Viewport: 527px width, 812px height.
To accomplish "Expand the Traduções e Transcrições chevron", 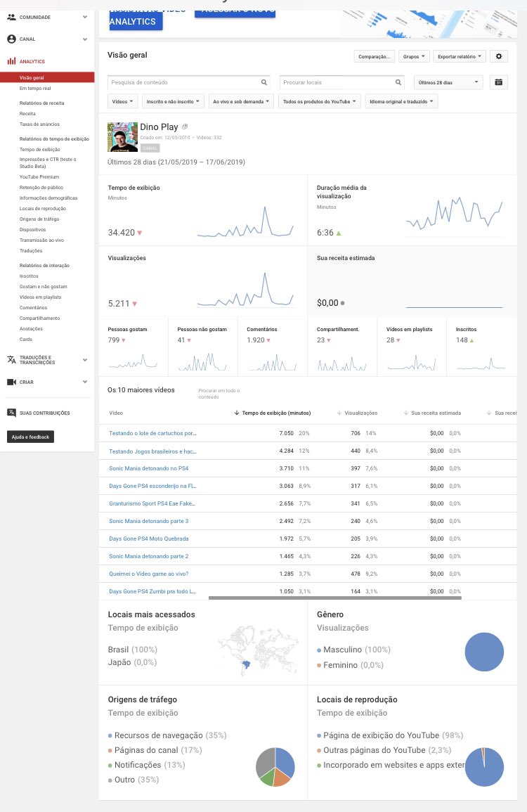I will click(85, 359).
